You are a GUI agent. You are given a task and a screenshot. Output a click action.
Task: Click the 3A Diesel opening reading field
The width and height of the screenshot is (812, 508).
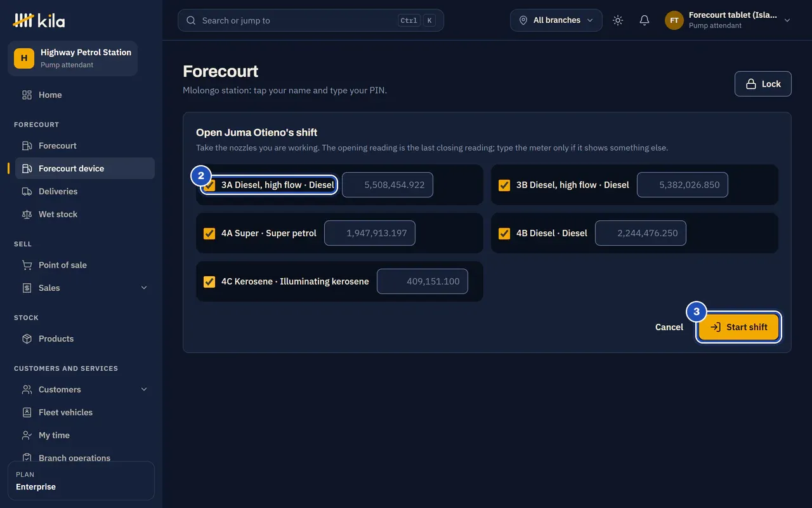(388, 185)
